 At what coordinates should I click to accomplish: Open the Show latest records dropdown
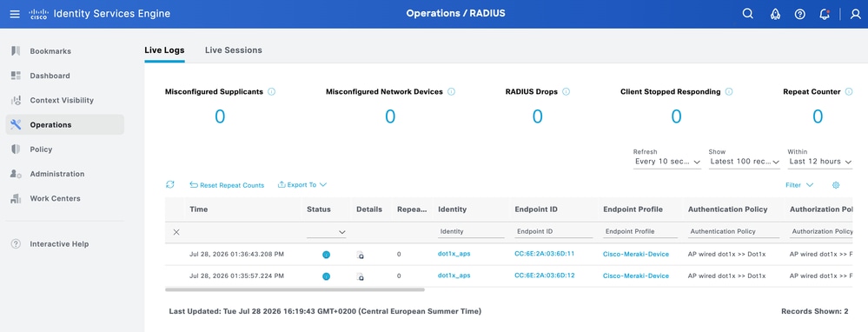click(x=745, y=162)
